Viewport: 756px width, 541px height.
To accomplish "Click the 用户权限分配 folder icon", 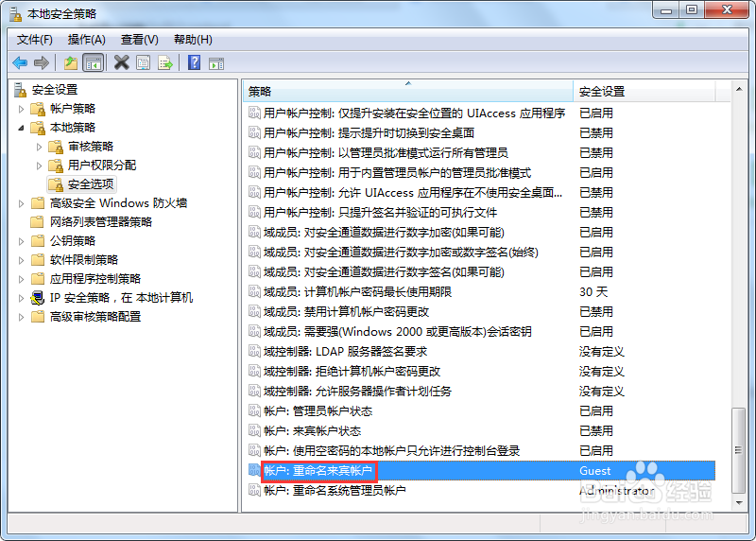I will (x=56, y=166).
